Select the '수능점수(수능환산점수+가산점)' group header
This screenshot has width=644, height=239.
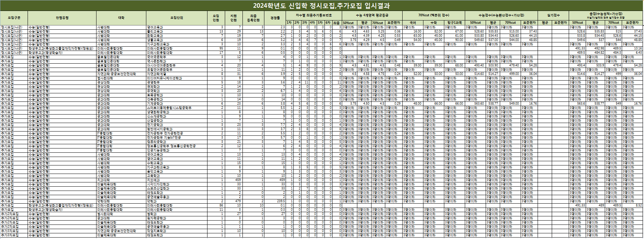coord(501,16)
